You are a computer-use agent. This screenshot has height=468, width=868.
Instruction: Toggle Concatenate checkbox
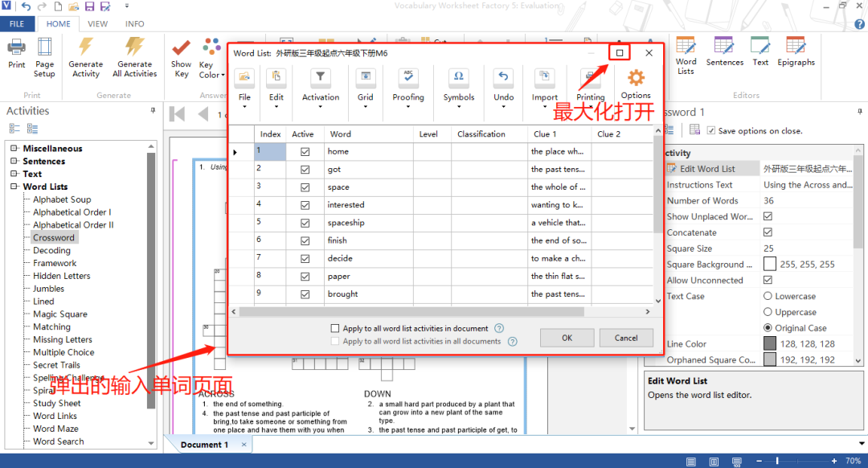pyautogui.click(x=768, y=232)
